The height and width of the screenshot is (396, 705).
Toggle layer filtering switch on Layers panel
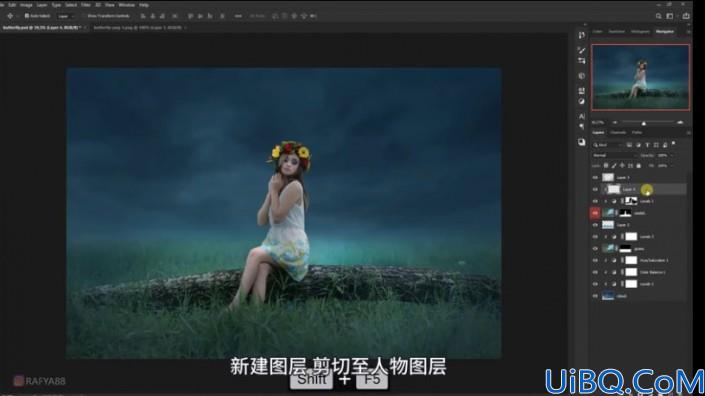(674, 144)
